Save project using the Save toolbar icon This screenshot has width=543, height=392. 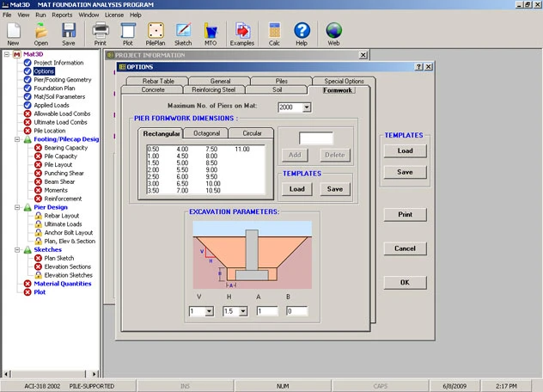[x=69, y=34]
